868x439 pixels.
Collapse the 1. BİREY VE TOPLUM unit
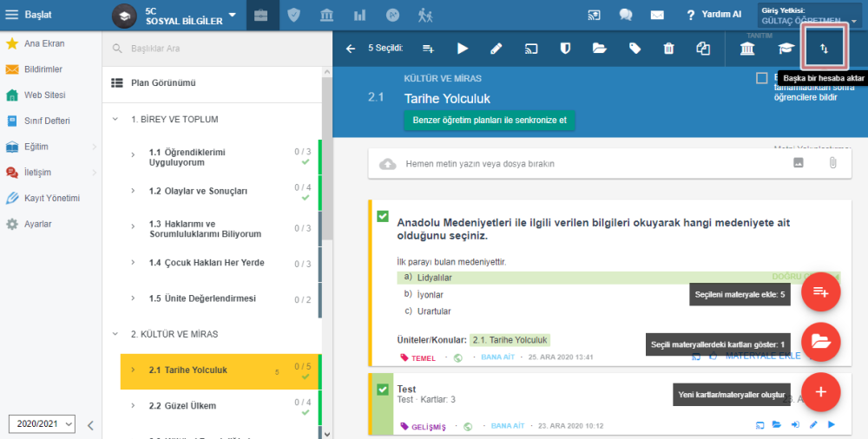tap(115, 119)
